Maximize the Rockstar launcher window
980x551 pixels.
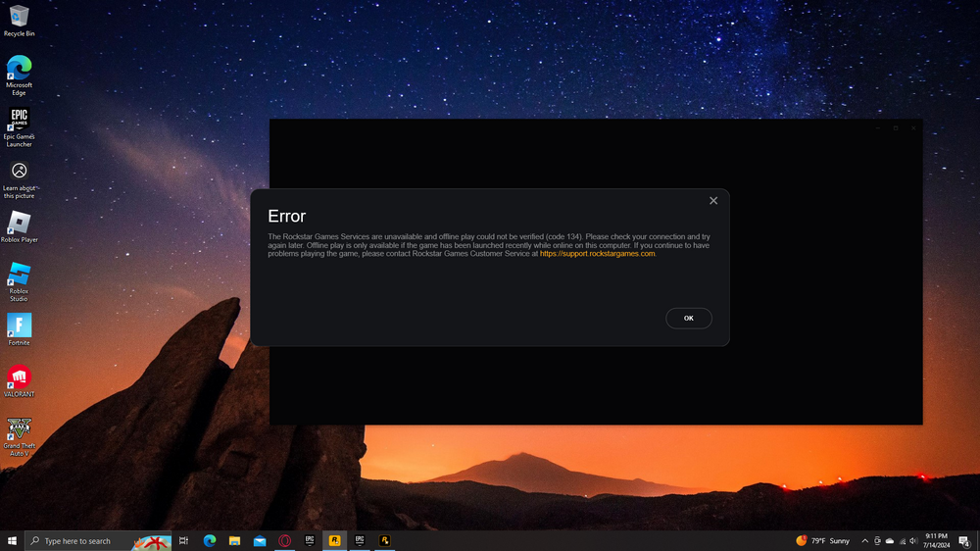[x=896, y=128]
